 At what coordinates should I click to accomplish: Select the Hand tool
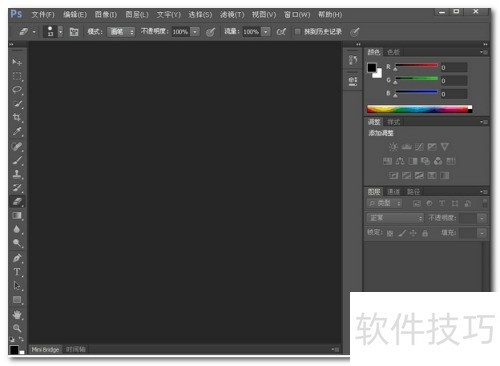point(17,314)
